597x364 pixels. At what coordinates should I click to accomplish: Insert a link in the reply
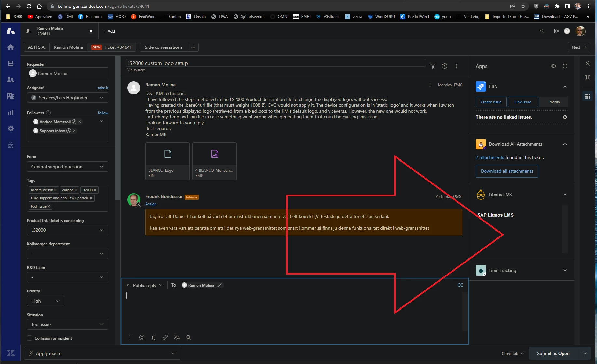point(165,337)
